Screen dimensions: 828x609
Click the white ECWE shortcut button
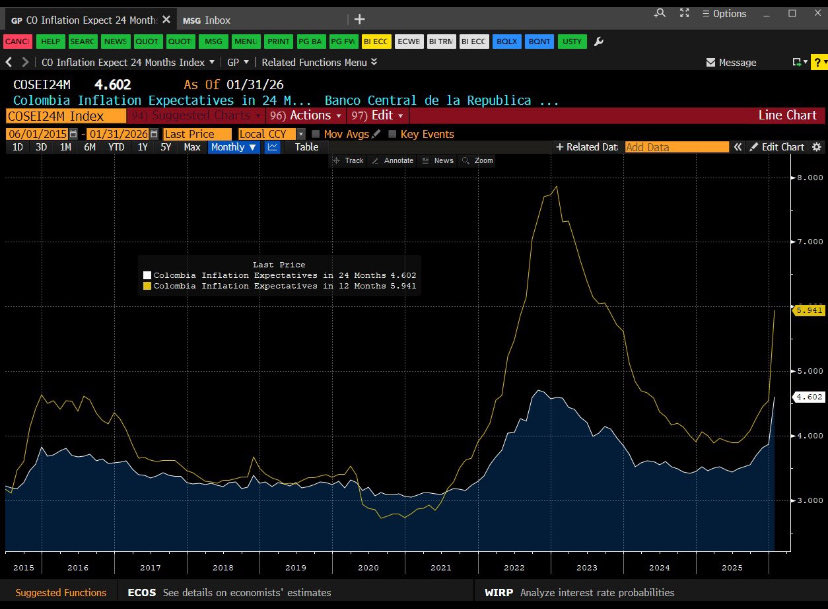pos(409,41)
